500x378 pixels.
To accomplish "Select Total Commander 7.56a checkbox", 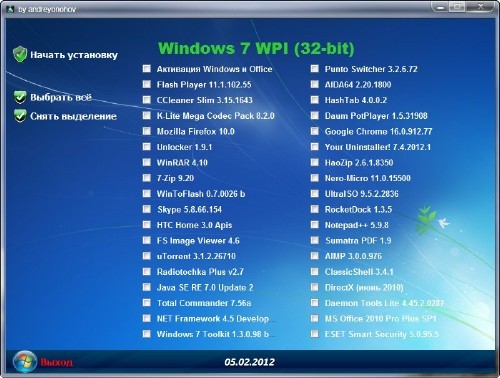I will click(x=147, y=303).
